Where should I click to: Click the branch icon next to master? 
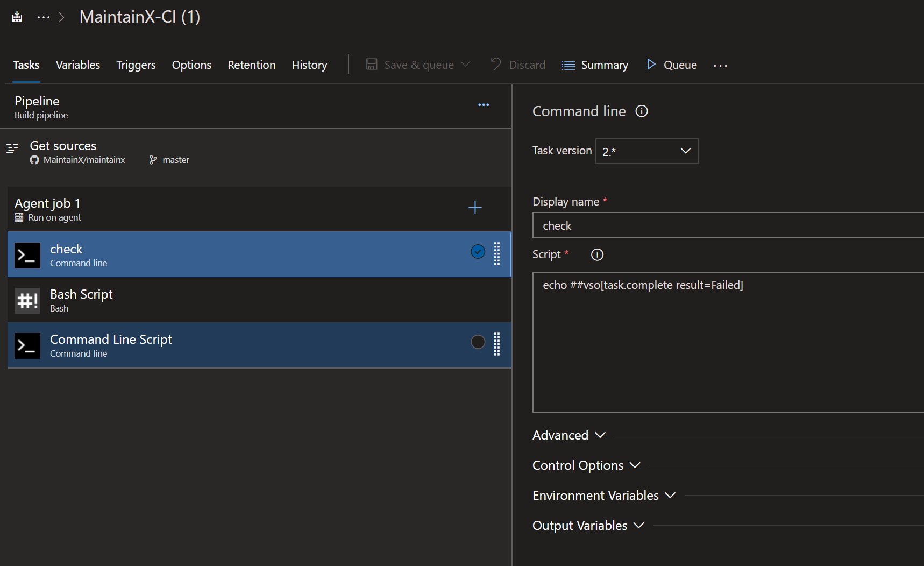[153, 160]
